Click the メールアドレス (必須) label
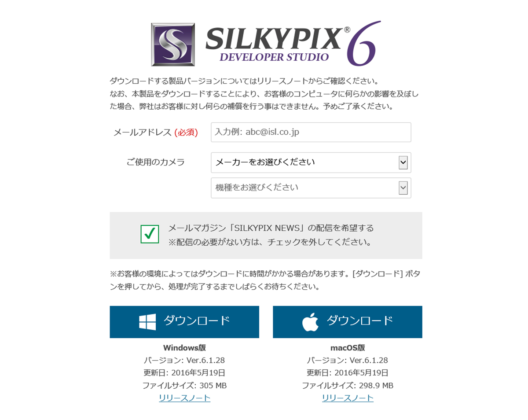This screenshot has height=420, width=528. [x=156, y=132]
